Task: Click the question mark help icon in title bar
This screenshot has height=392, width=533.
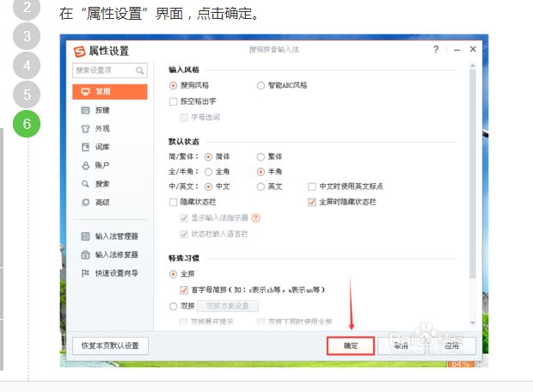Action: (436, 50)
